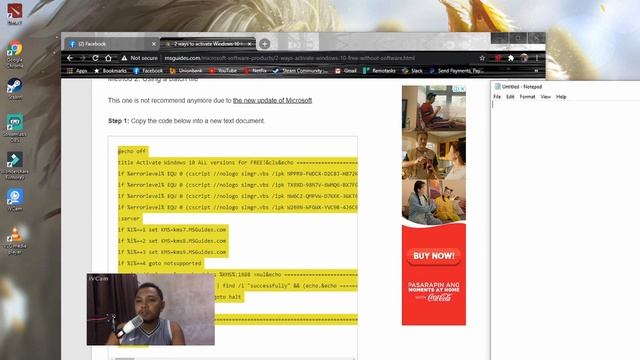
Task: Open the Streamlabs OBS desktop icon
Action: click(x=15, y=127)
